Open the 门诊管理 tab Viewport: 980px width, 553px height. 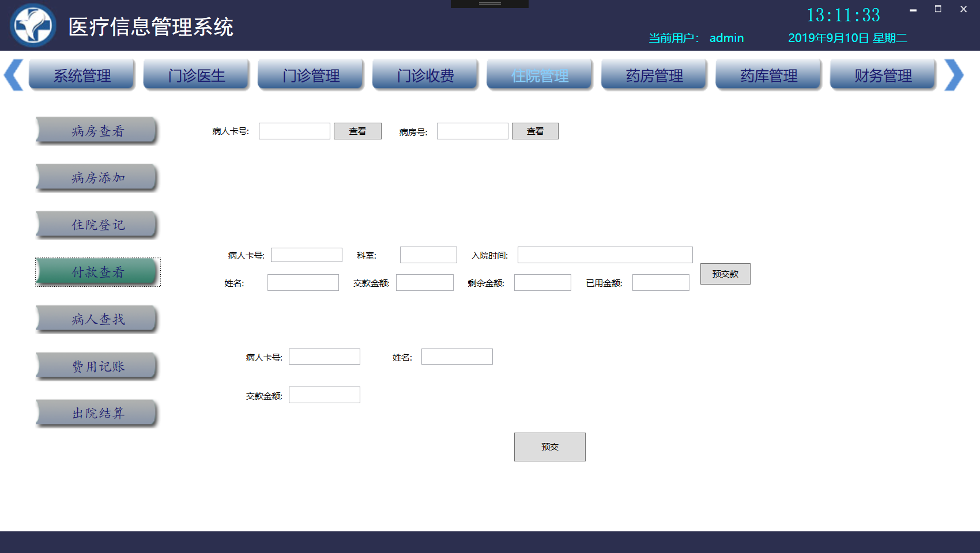tap(311, 75)
